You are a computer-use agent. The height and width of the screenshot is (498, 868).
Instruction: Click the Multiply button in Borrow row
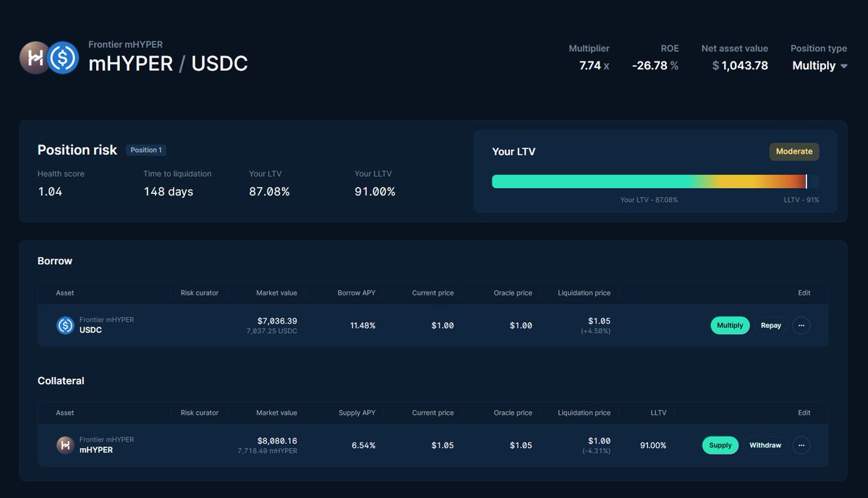730,326
